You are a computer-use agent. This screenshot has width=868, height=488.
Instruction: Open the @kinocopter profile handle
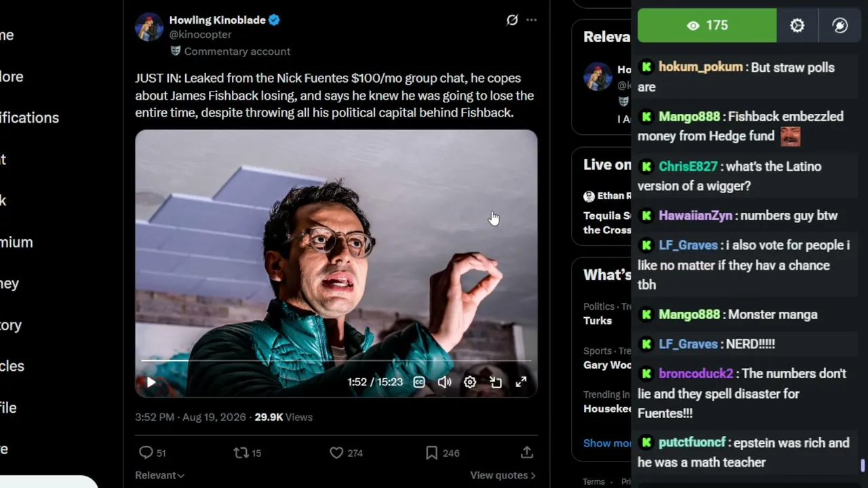[200, 35]
